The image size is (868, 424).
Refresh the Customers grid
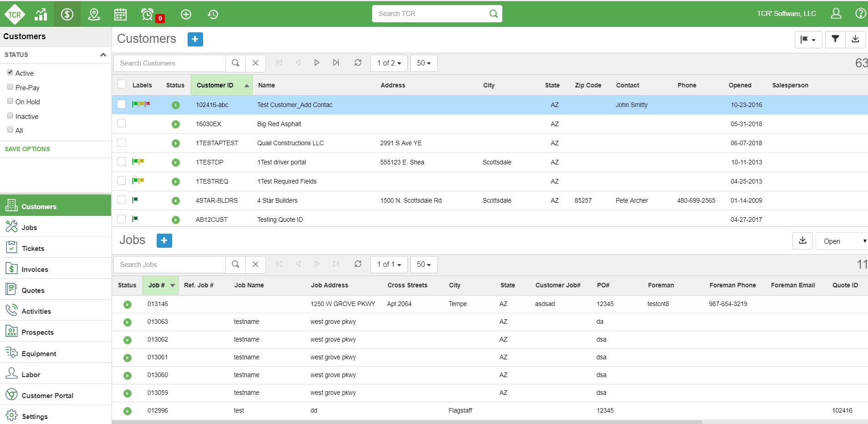pos(358,63)
